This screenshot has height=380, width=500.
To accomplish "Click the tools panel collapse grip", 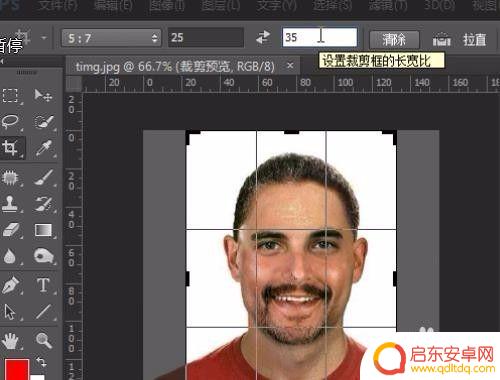I will pyautogui.click(x=27, y=72).
